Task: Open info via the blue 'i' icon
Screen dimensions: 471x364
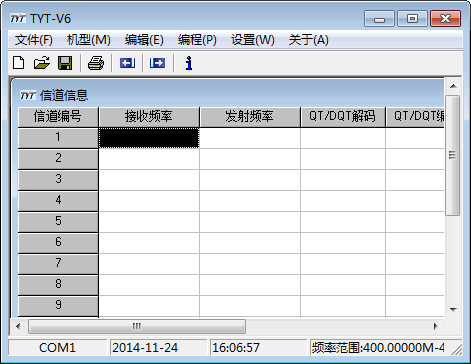Action: [189, 63]
